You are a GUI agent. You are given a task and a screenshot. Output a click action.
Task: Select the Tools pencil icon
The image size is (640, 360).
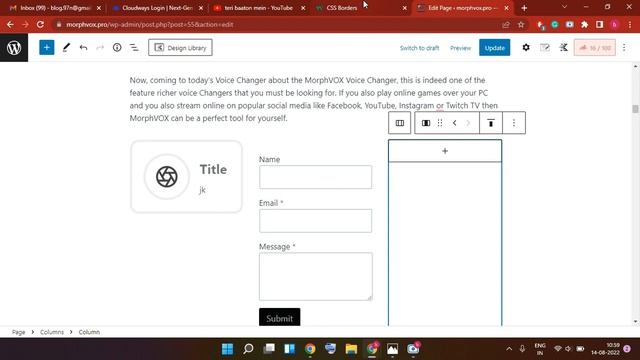click(x=66, y=48)
